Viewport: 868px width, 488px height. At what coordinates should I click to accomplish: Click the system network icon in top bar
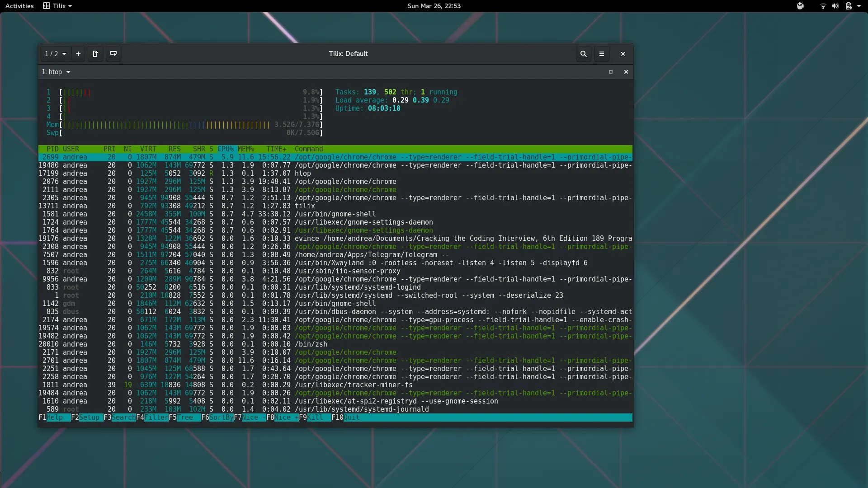point(823,6)
